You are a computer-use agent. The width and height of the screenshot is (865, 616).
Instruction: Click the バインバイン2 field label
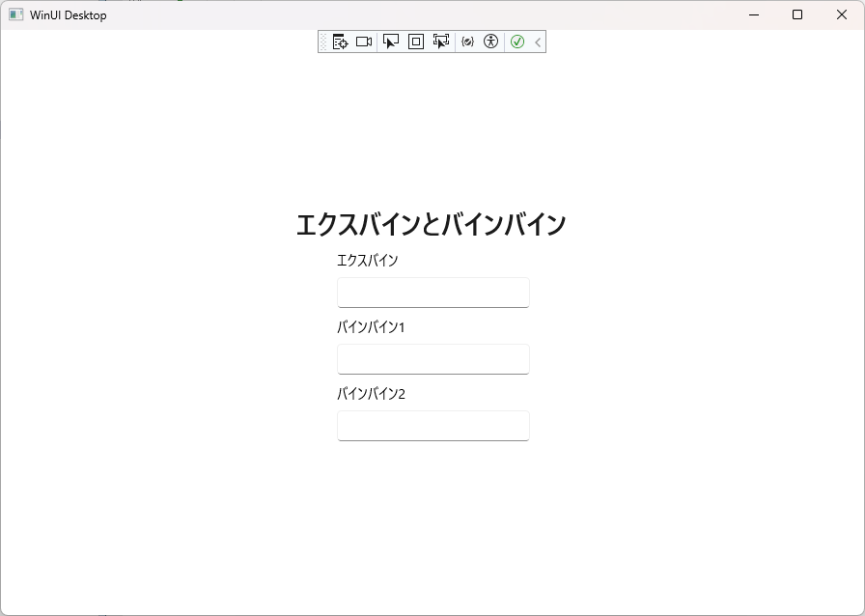tap(372, 394)
